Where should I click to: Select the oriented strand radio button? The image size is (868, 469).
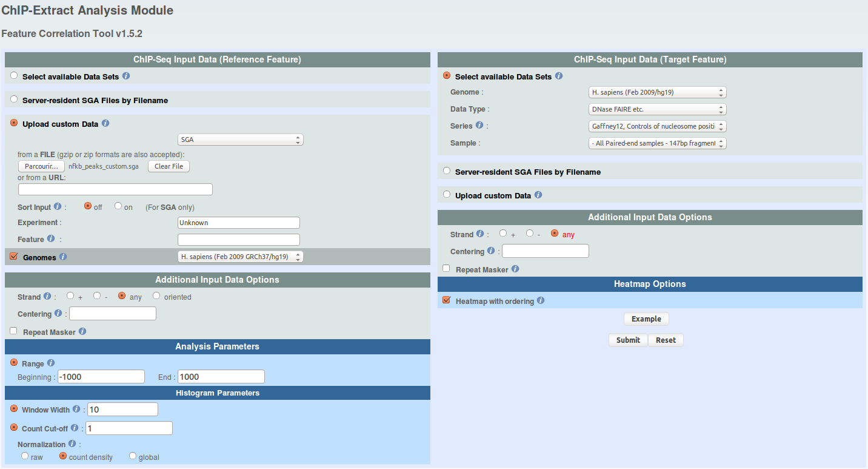point(156,296)
